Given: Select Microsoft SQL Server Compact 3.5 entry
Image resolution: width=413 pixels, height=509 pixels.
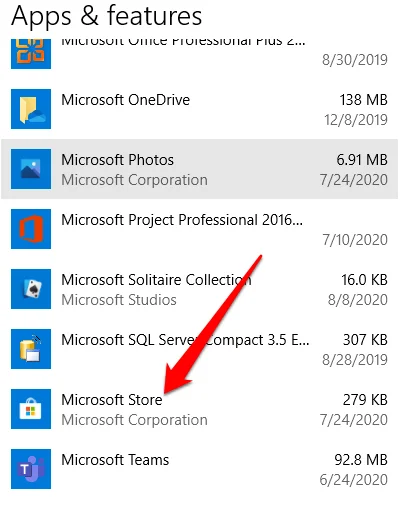Looking at the screenshot, I should click(x=185, y=340).
